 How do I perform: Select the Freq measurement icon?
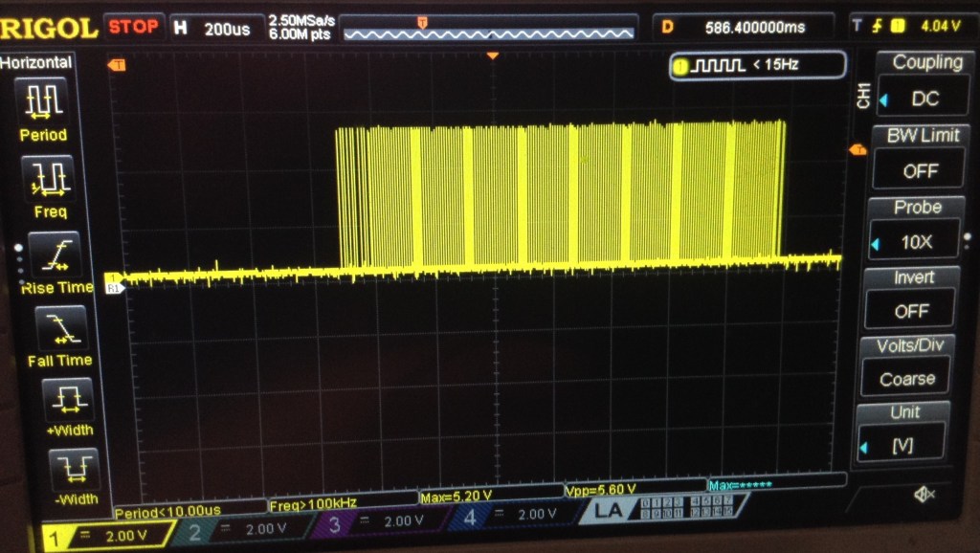pyautogui.click(x=49, y=178)
